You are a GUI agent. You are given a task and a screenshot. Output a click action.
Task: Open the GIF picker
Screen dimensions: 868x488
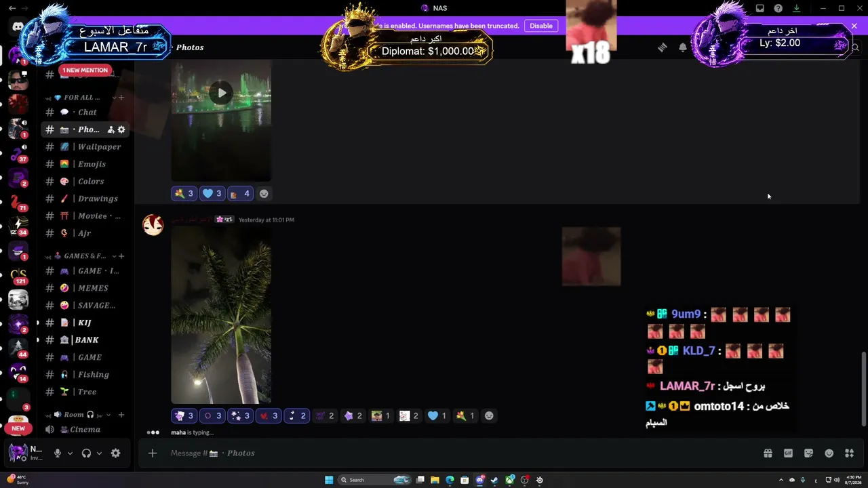788,453
